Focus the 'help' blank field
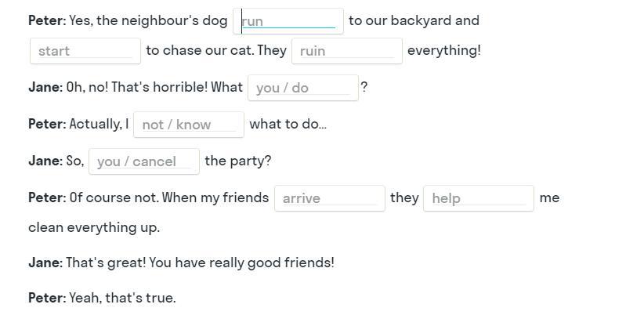 pyautogui.click(x=479, y=198)
